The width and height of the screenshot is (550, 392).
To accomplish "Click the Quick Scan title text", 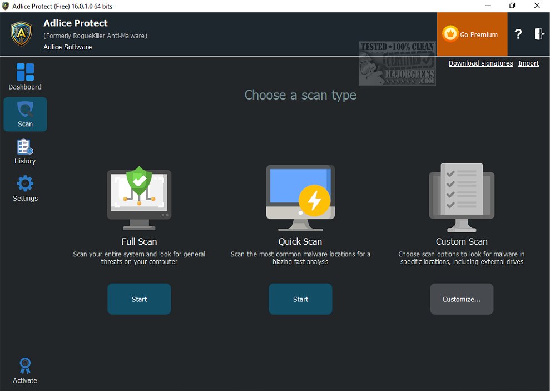I will click(300, 241).
